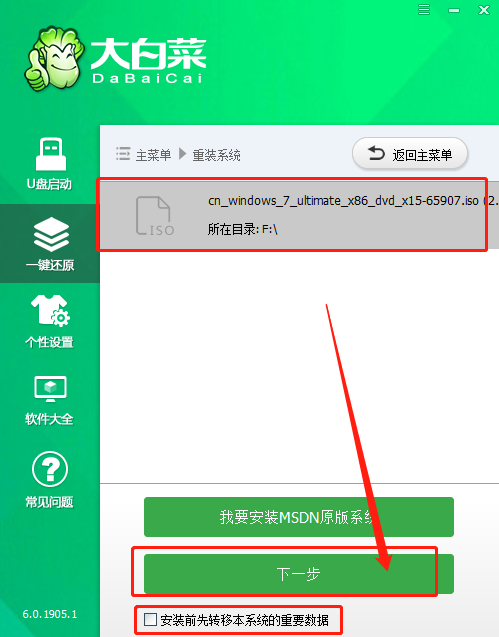Open 个性设置 shirt and gear icon
The width and height of the screenshot is (499, 637).
[50, 310]
